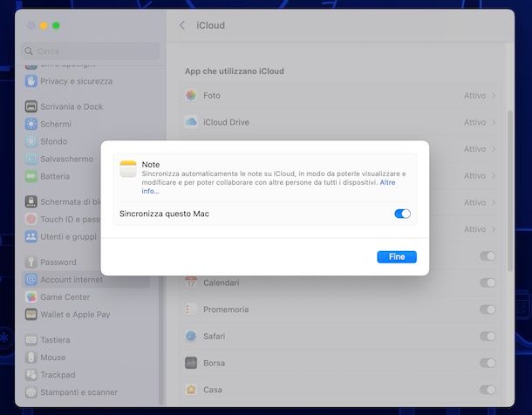Click the iCloud Drive cloud icon
This screenshot has height=415, width=532.
191,122
